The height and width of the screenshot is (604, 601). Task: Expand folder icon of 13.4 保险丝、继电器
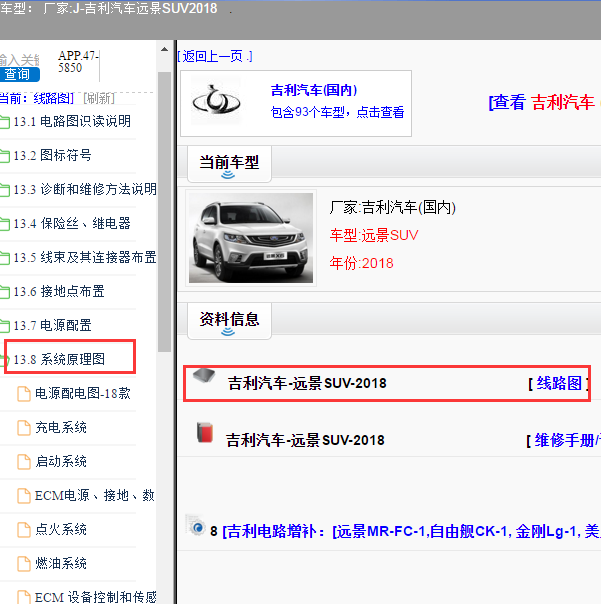[5, 224]
